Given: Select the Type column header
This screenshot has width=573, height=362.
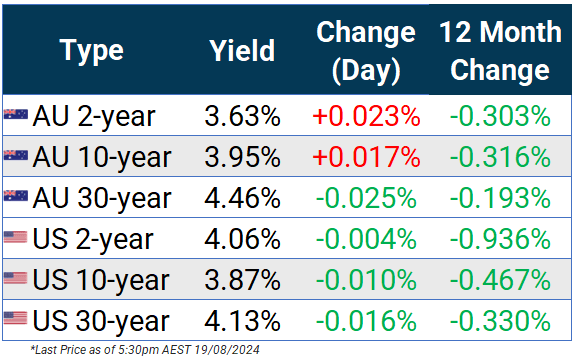Looking at the screenshot, I should (92, 52).
